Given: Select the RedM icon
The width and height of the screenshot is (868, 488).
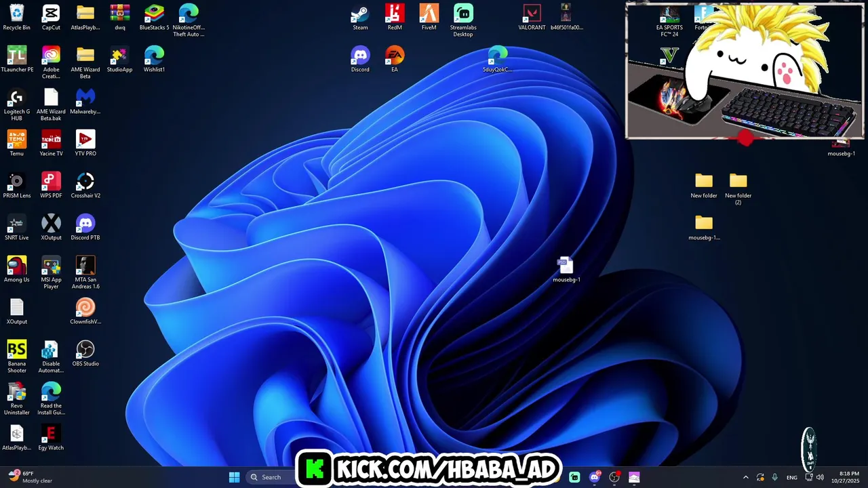Looking at the screenshot, I should coord(395,18).
